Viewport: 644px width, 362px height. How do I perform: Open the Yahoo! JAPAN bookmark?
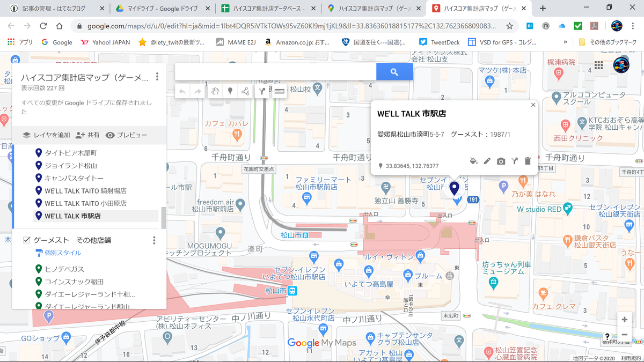click(105, 42)
